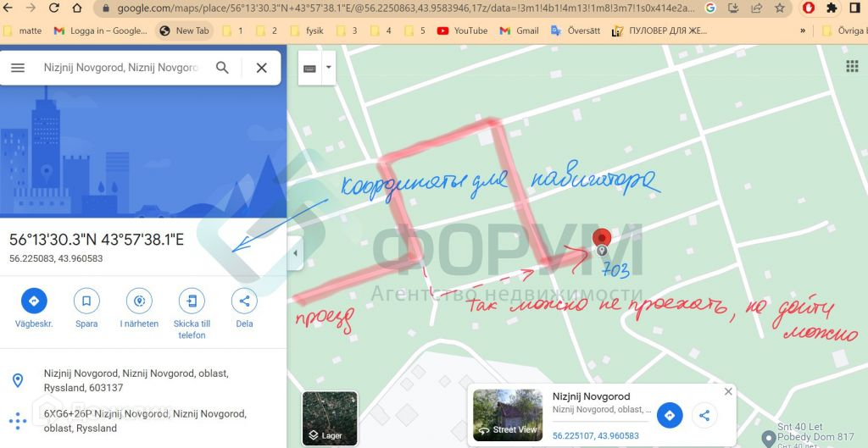Image resolution: width=868 pixels, height=448 pixels.
Task: Bookmark this page with the star icon
Action: tap(780, 8)
